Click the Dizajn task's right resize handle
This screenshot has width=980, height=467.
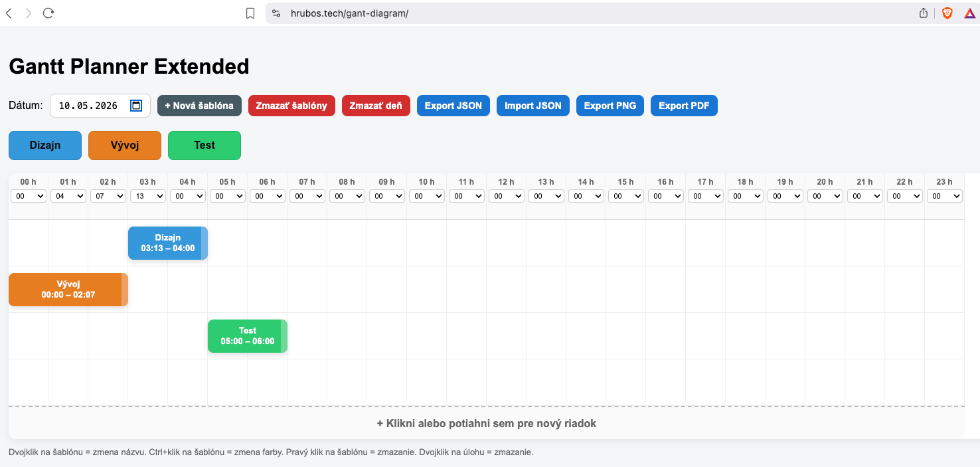pos(204,243)
